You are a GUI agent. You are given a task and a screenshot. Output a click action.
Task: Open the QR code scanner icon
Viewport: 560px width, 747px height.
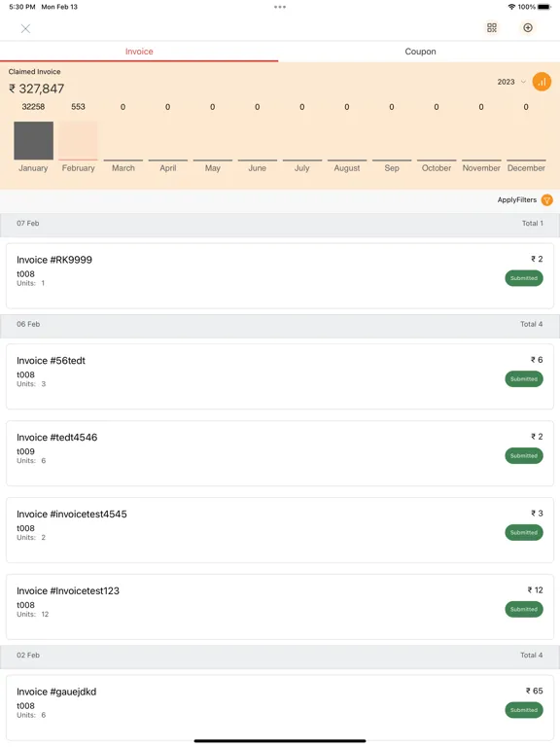[492, 27]
